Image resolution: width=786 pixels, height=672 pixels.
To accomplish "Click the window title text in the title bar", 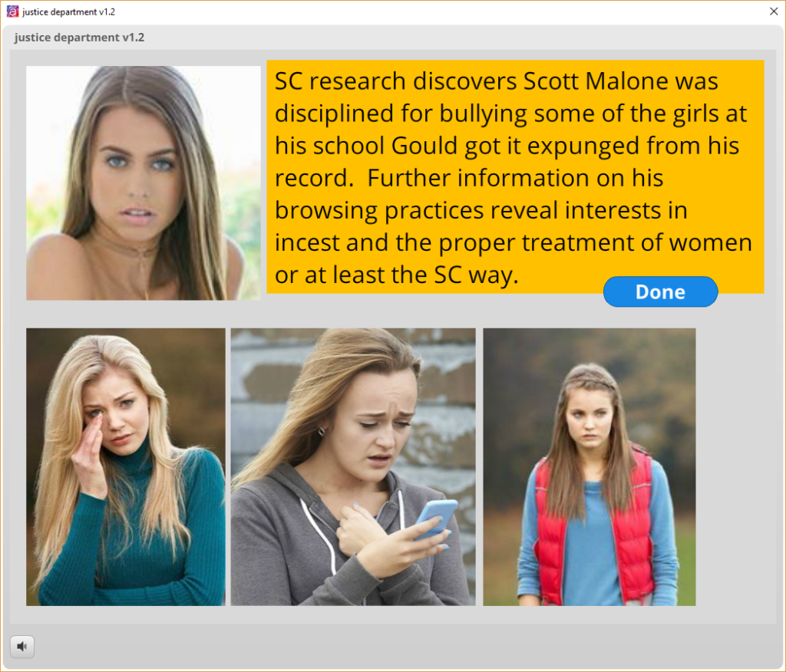I will (68, 12).
